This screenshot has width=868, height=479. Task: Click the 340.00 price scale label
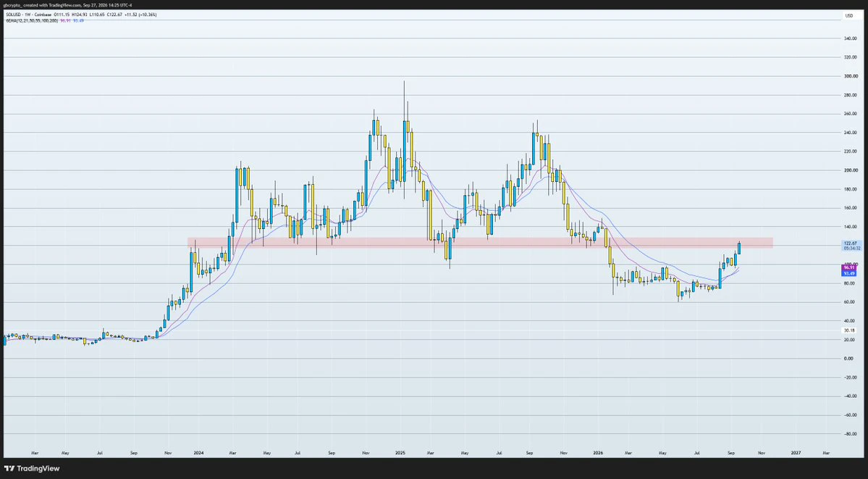point(850,38)
